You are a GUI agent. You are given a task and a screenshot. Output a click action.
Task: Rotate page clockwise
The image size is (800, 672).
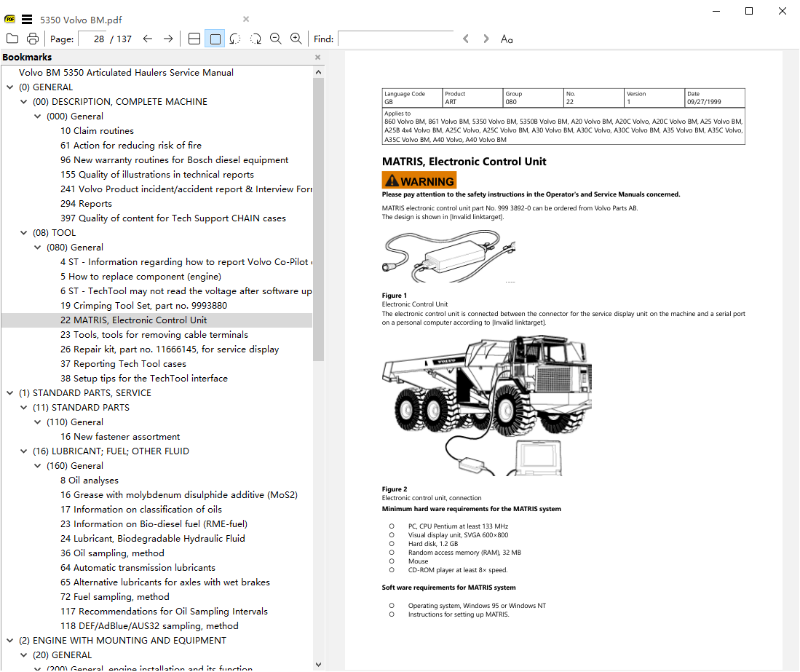(256, 39)
